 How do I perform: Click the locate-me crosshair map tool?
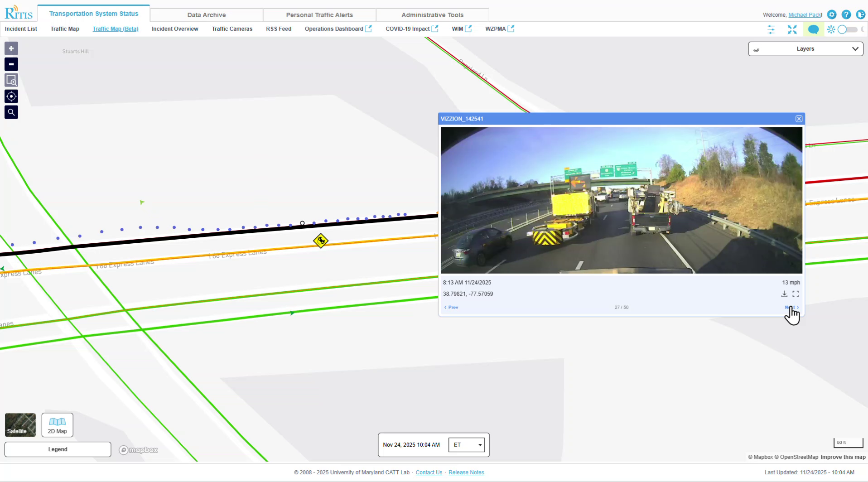(11, 96)
